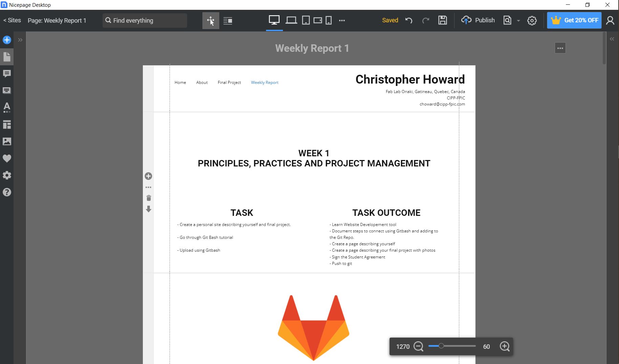Select the move/pointer mode tool
The image size is (619, 364).
point(211,21)
